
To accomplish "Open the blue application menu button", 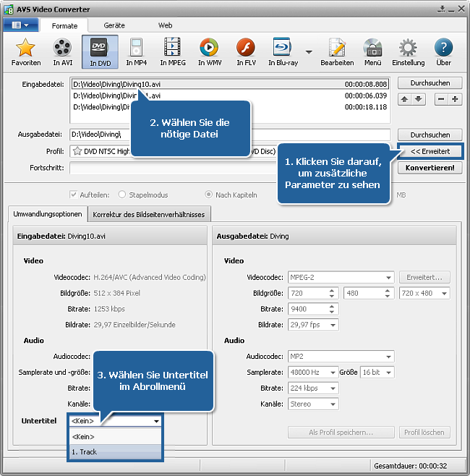I will [21, 25].
